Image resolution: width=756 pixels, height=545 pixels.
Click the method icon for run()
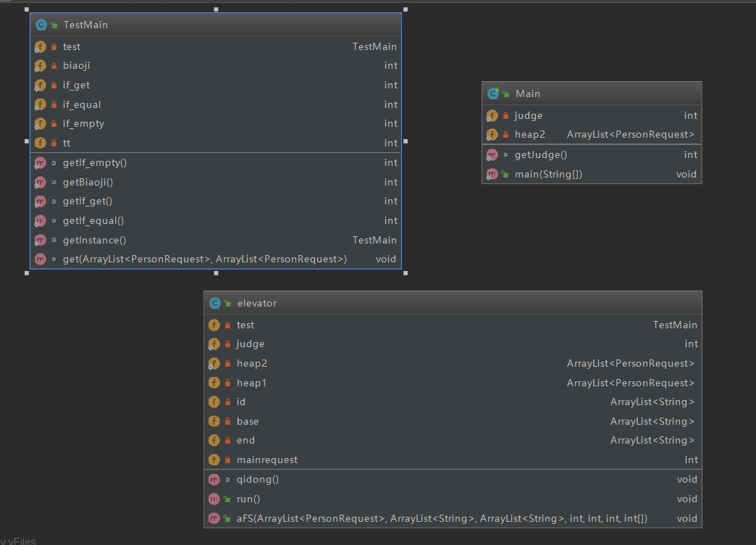pos(214,499)
